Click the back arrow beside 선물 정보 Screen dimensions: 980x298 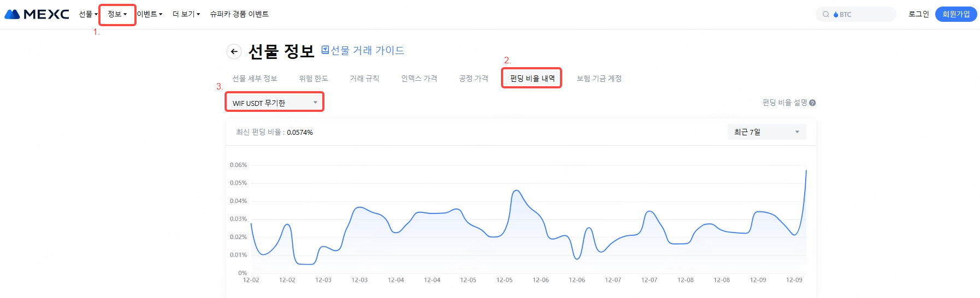click(234, 52)
